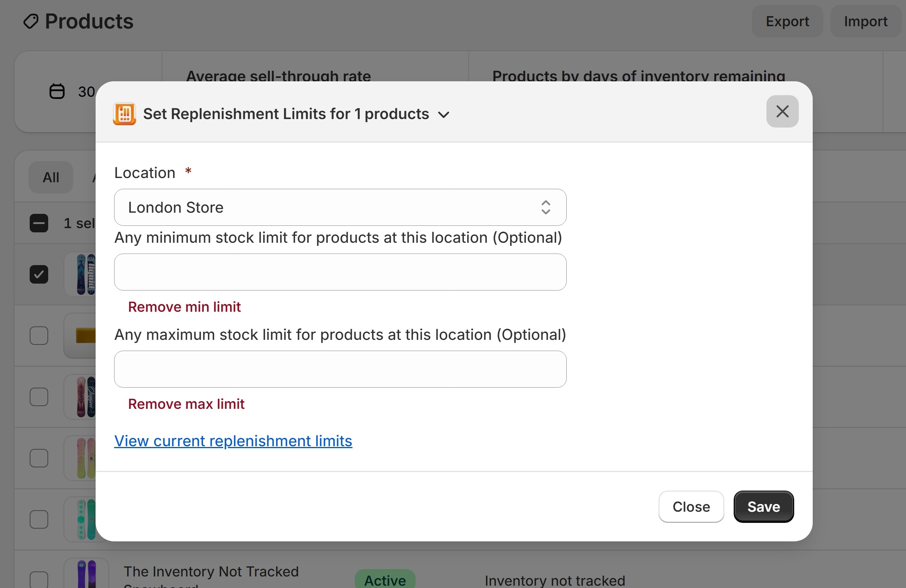Viewport: 906px width, 588px height.
Task: Click the purple Inventory Not Tracked snowboard thumbnail
Action: [x=86, y=574]
